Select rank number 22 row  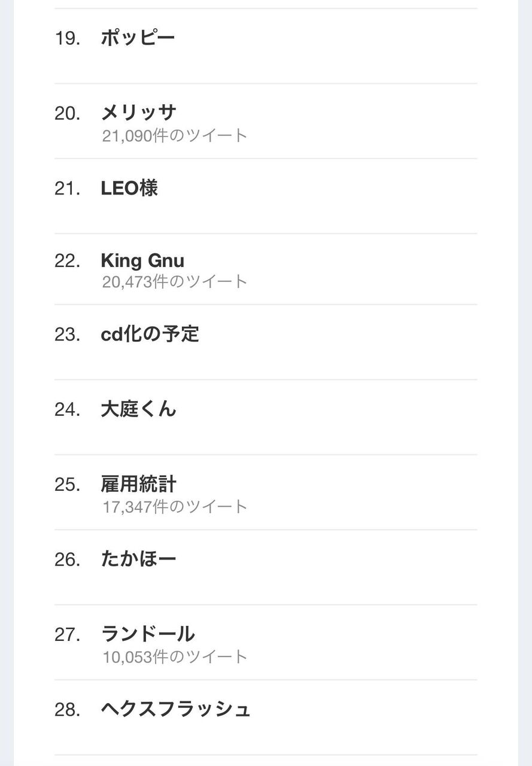point(266,269)
